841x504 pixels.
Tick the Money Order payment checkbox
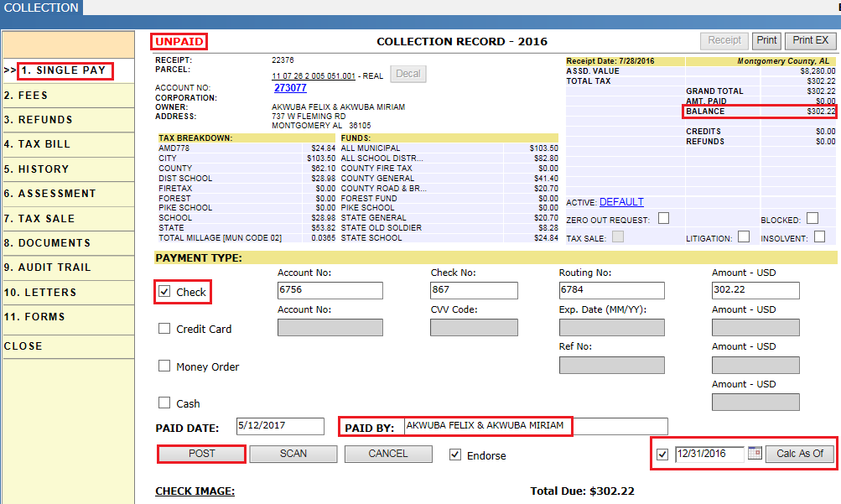pos(164,366)
